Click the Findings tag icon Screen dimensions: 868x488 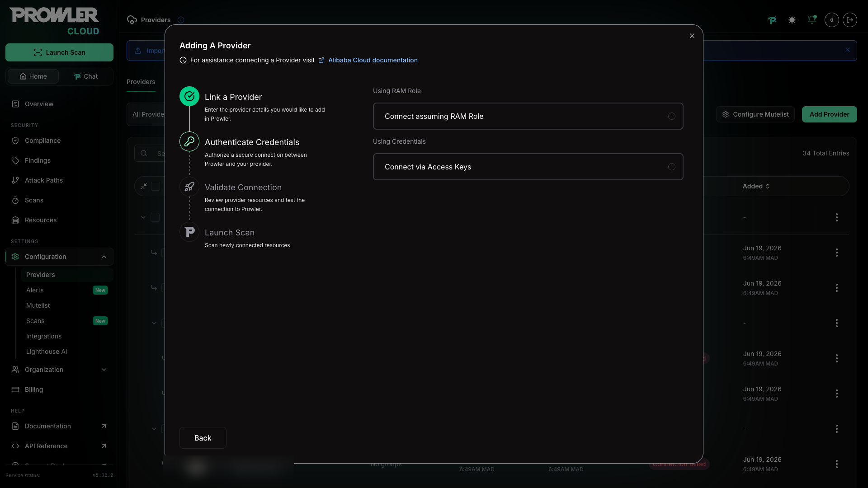click(15, 160)
